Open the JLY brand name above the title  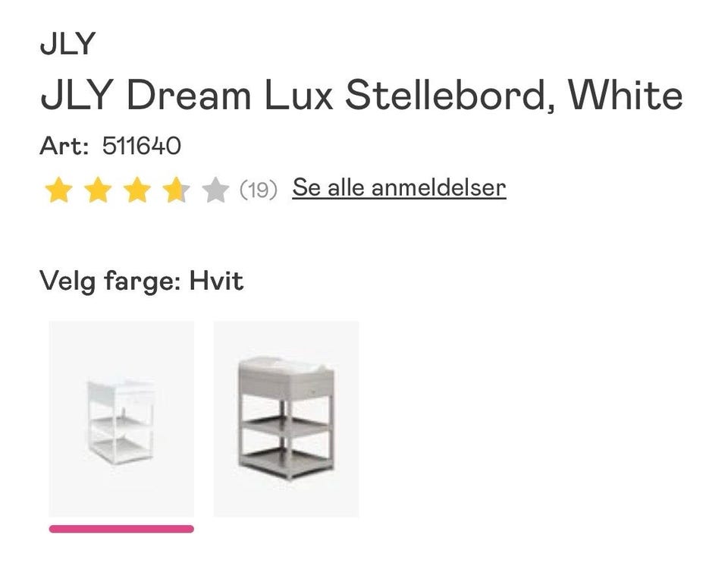(x=68, y=44)
